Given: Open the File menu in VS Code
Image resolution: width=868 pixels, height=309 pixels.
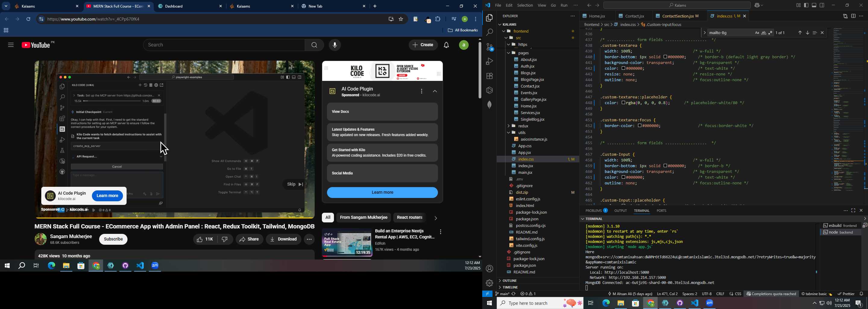Looking at the screenshot, I should 498,5.
